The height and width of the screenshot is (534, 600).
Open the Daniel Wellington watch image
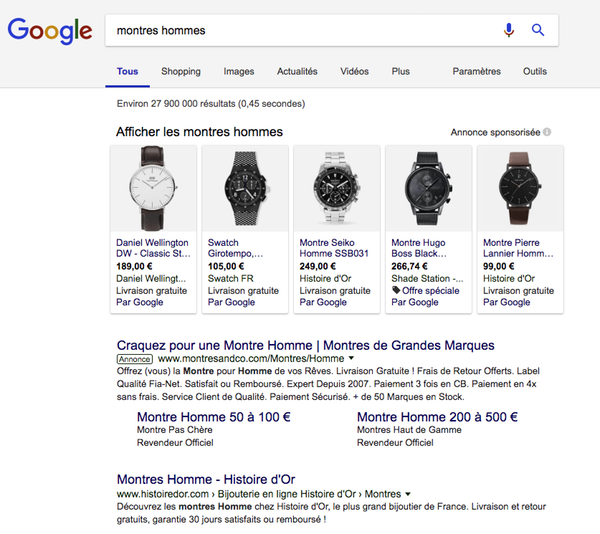click(153, 189)
